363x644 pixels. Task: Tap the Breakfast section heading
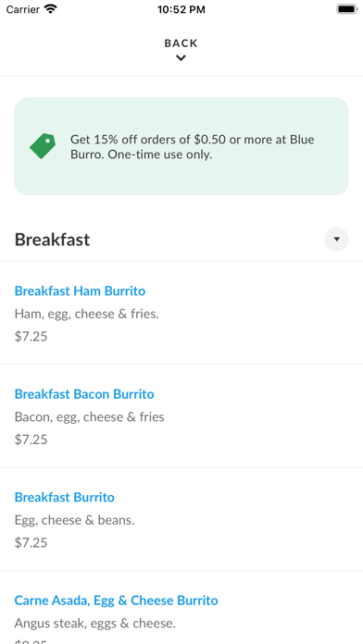coord(52,240)
